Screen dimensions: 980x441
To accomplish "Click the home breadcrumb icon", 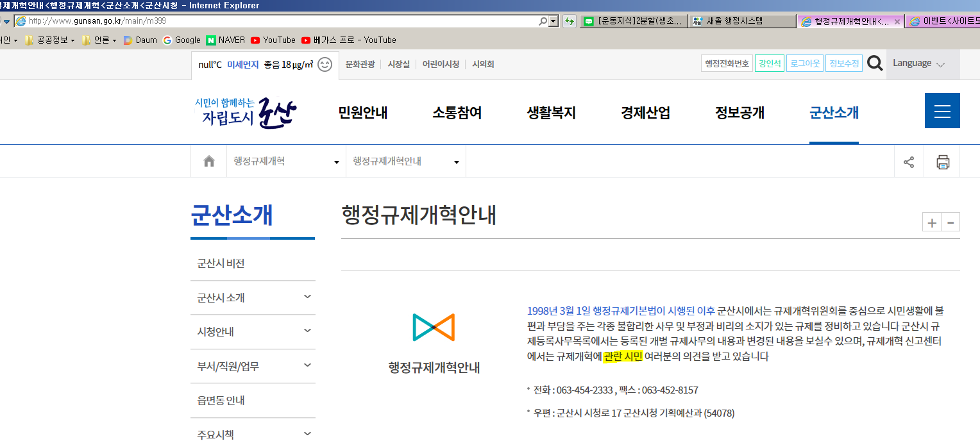I will [x=208, y=162].
